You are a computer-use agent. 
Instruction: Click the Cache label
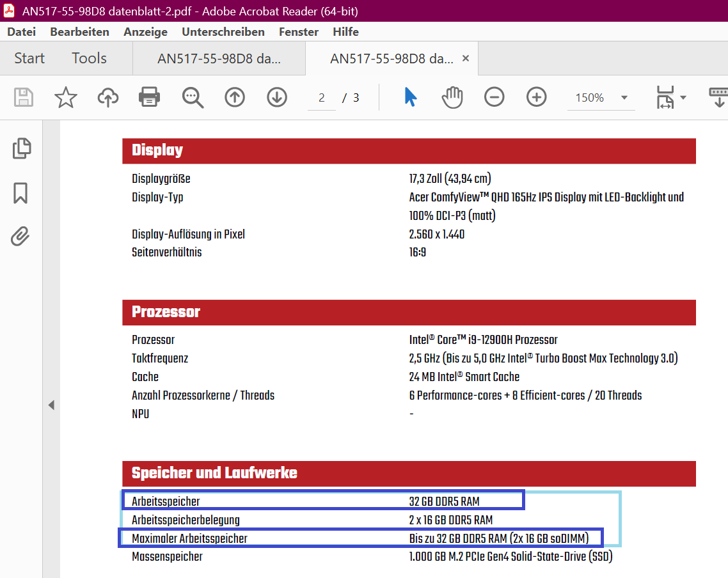145,377
